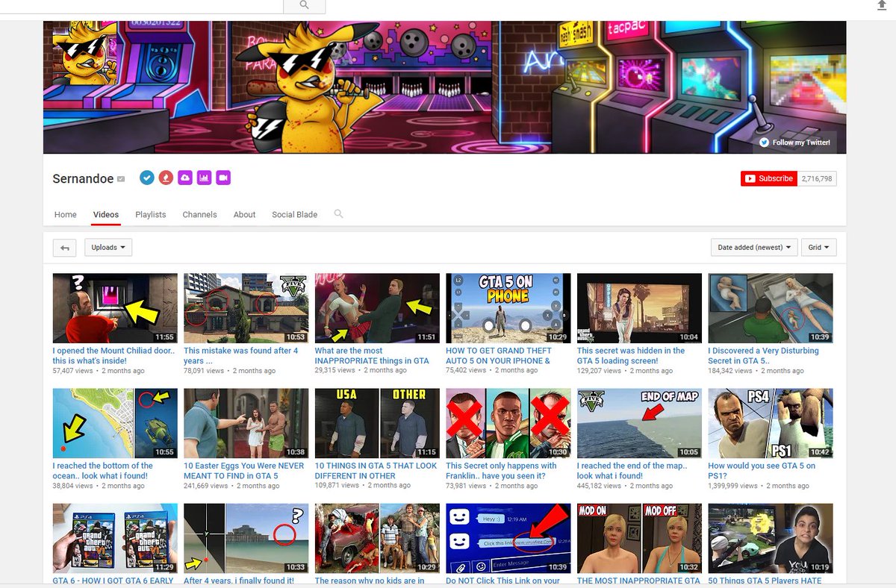The width and height of the screenshot is (896, 588).
Task: Open the Social Blade tab
Action: click(295, 214)
